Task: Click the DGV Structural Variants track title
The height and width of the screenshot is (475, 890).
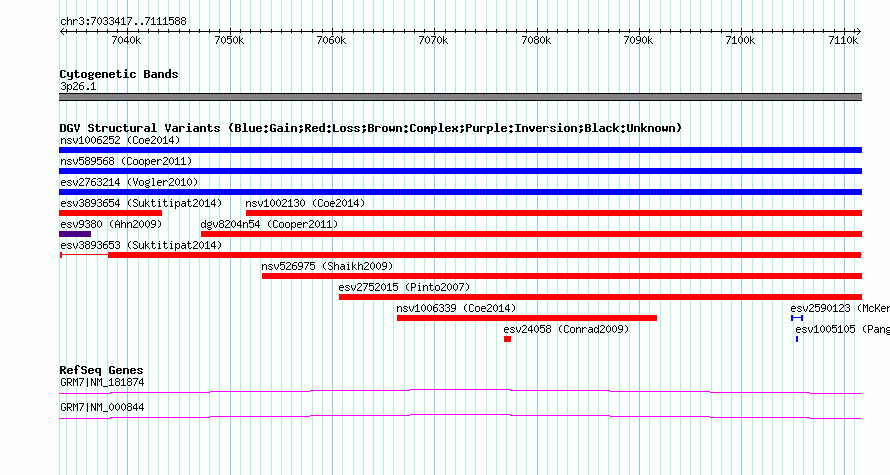Action: [371, 128]
